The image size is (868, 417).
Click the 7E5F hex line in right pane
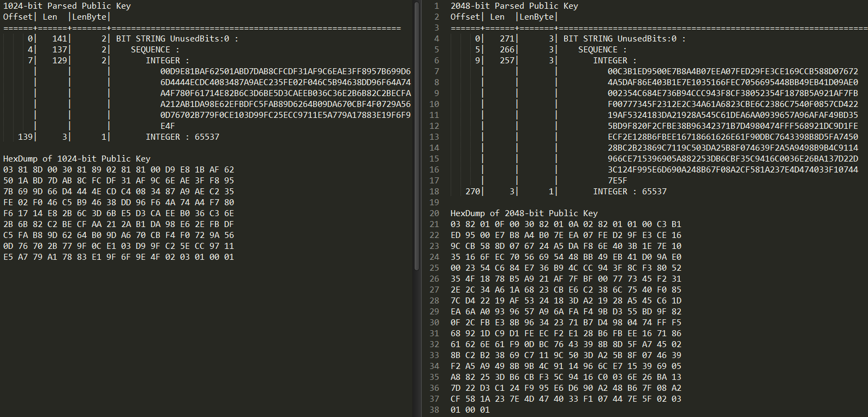pyautogui.click(x=618, y=180)
